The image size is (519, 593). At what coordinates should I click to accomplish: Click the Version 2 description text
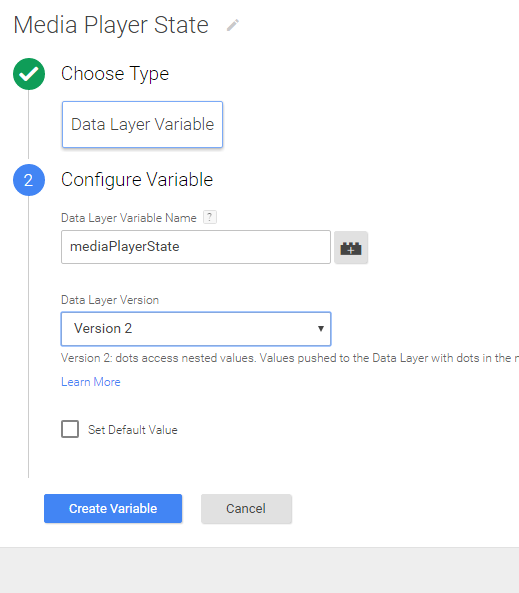(290, 358)
